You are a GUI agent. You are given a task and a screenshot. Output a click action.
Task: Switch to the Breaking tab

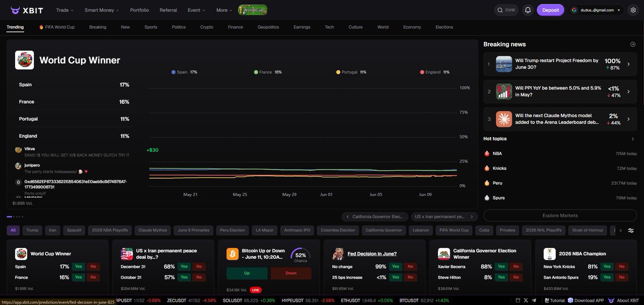click(98, 27)
